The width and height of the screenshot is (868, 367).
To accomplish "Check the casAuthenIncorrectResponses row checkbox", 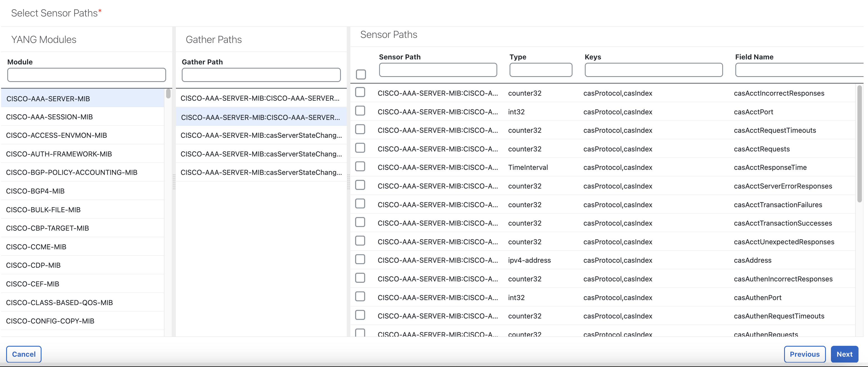I will (360, 278).
